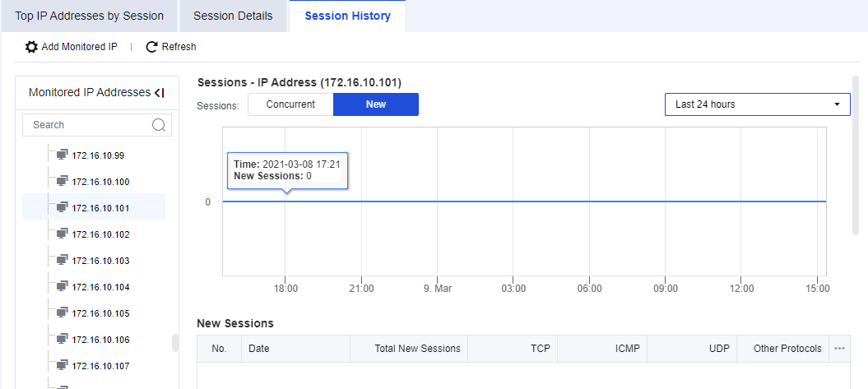Screen dimensions: 868x389
Task: Collapse the Monitored IP Addresses panel arrow
Action: (x=159, y=93)
